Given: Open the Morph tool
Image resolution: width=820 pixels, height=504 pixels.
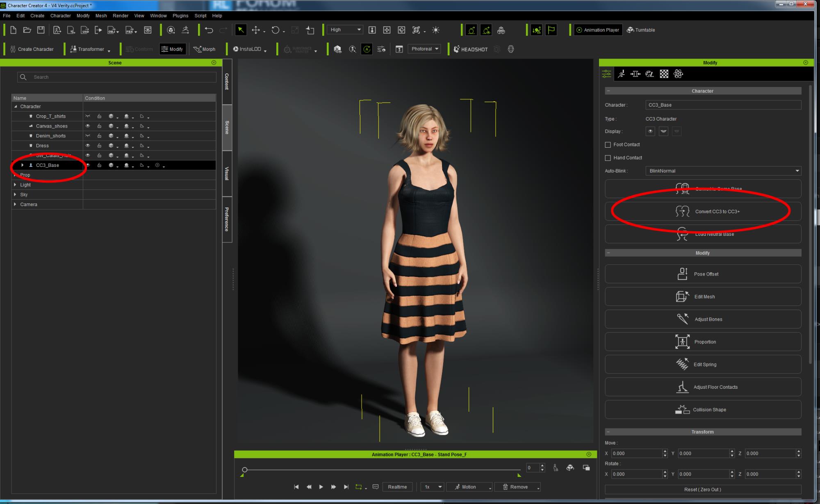Looking at the screenshot, I should [x=205, y=49].
